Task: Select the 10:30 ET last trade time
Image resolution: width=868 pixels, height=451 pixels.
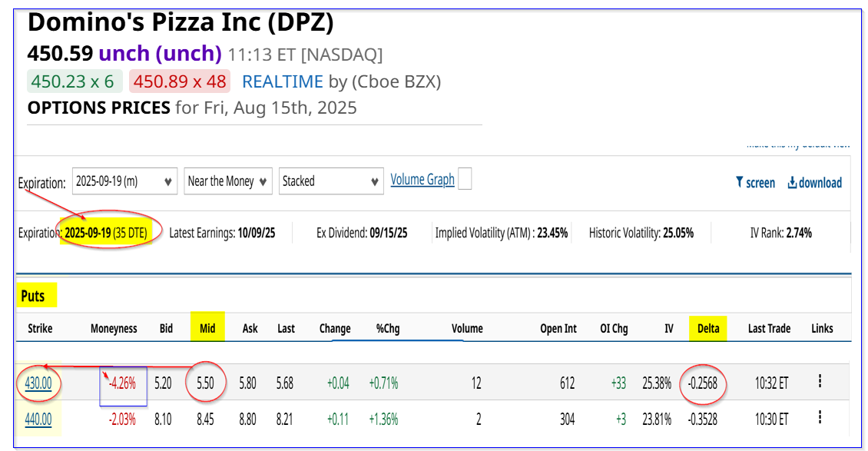Action: 772,419
